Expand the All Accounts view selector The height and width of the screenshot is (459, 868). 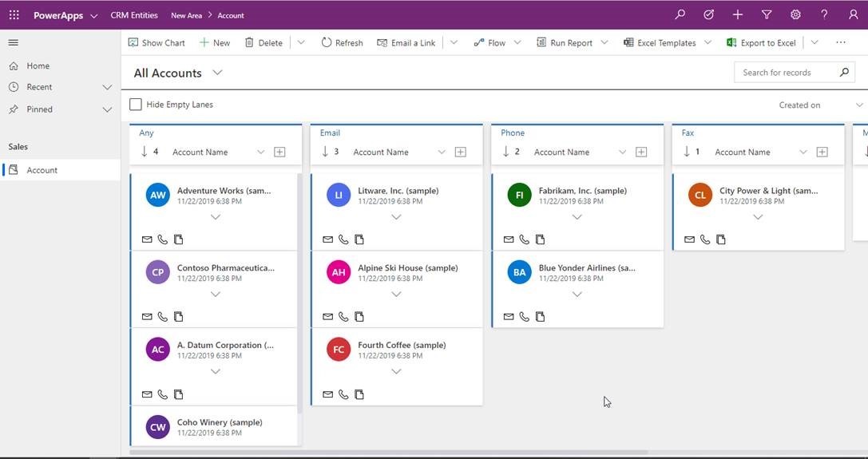(217, 73)
